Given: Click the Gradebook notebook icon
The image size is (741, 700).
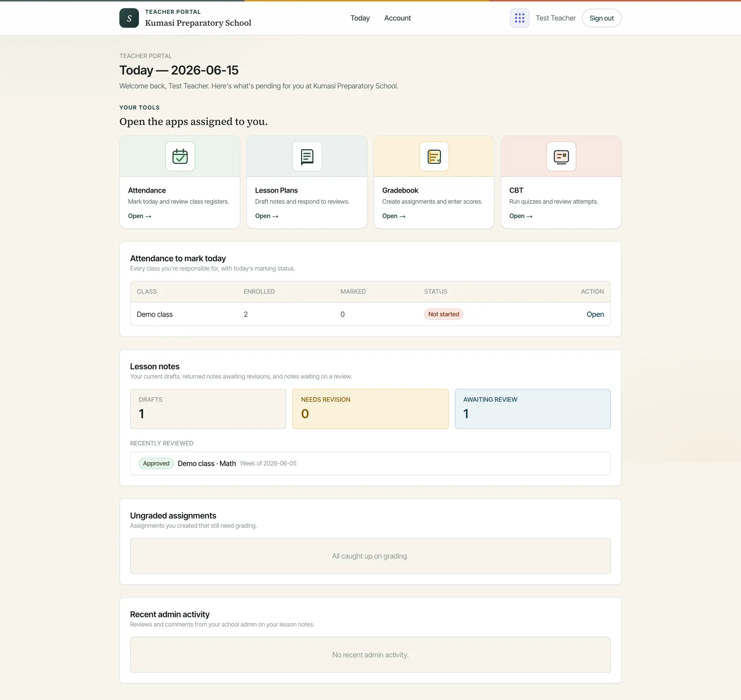Looking at the screenshot, I should click(434, 156).
